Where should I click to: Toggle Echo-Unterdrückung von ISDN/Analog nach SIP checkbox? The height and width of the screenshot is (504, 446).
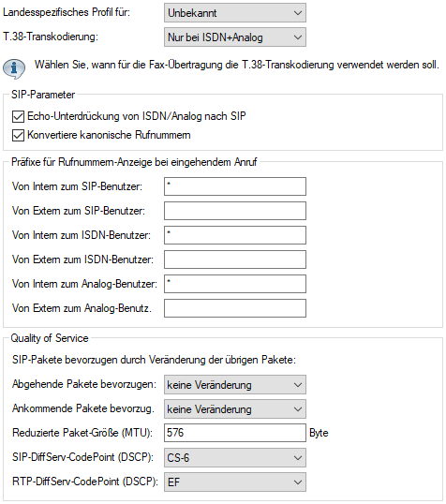(19, 116)
